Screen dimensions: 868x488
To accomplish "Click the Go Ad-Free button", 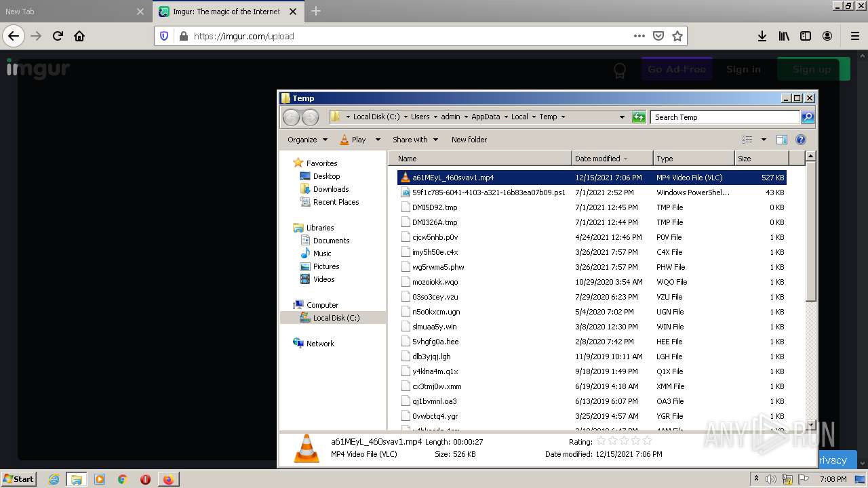I will 677,69.
